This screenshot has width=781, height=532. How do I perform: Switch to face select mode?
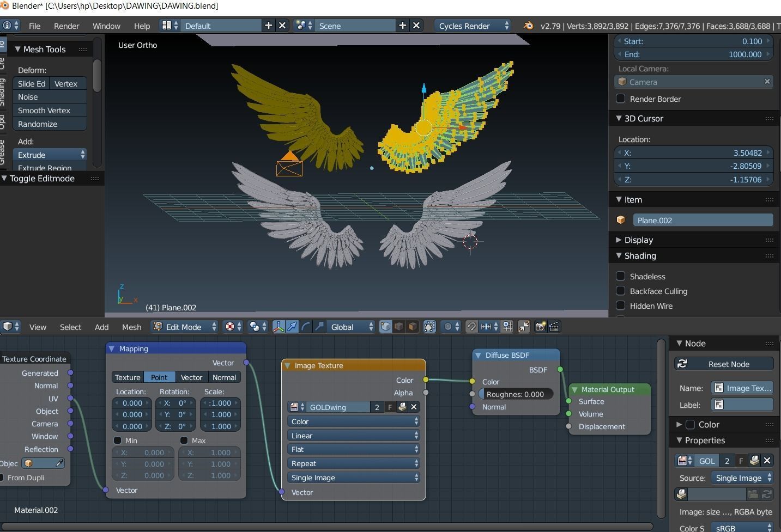tap(413, 327)
